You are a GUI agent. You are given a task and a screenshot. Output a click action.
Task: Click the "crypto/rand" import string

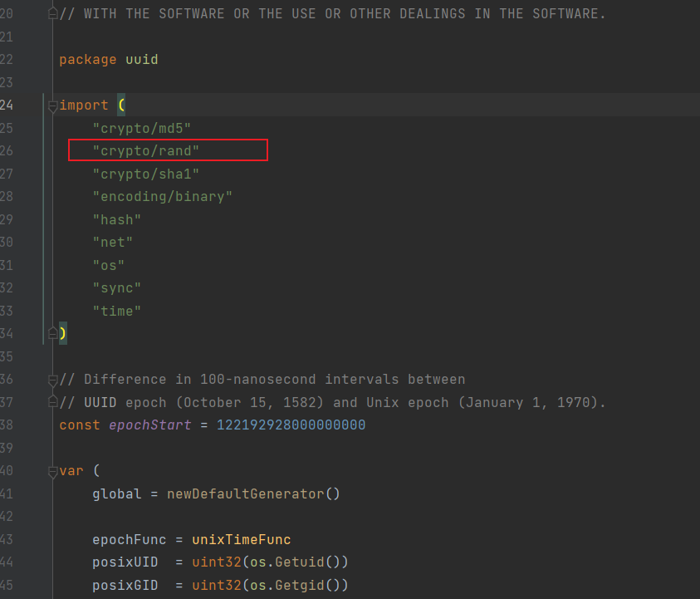[x=146, y=151]
